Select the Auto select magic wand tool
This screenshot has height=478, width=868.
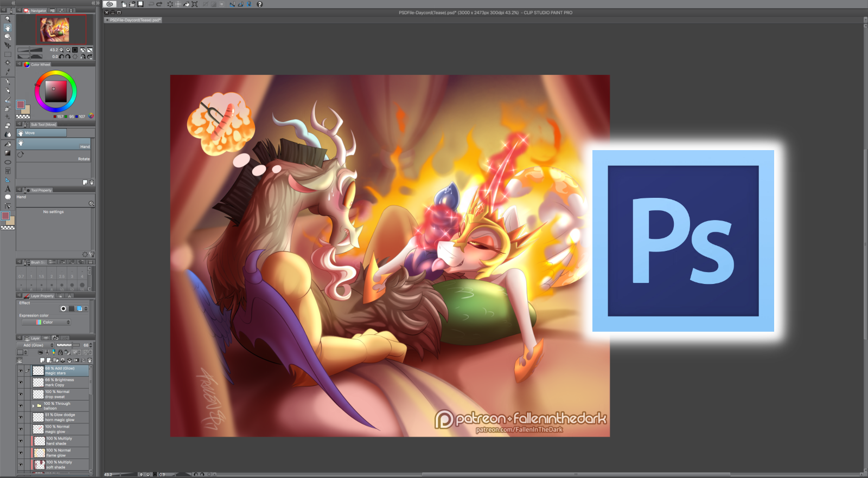(8, 63)
